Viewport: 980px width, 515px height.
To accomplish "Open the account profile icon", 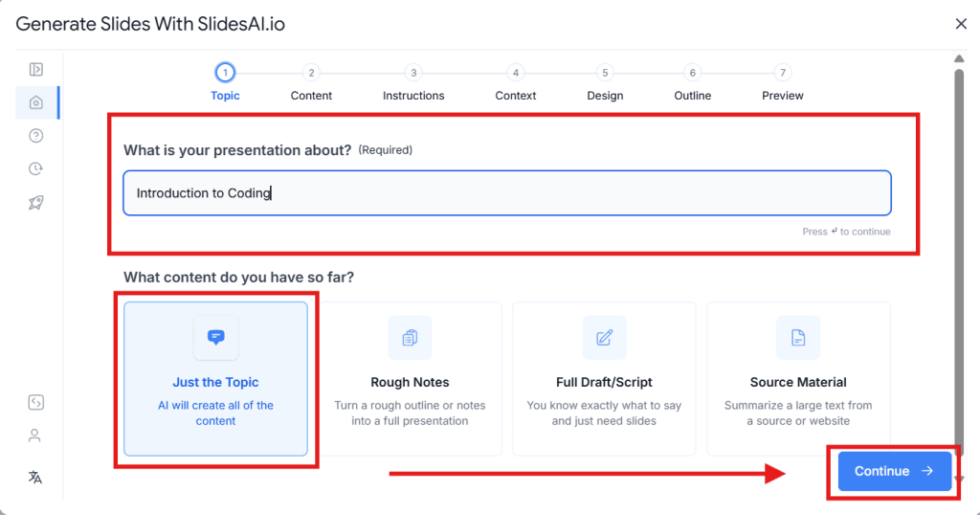I will pyautogui.click(x=35, y=436).
